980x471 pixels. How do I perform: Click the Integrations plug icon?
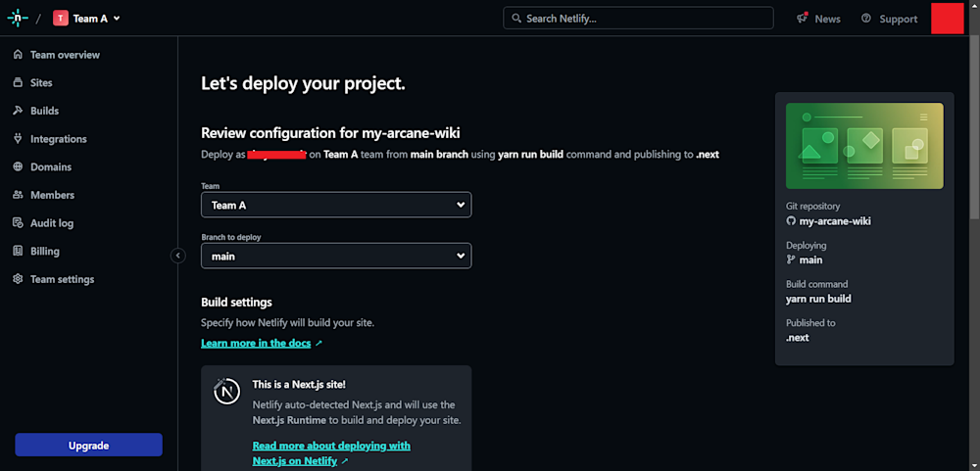(18, 139)
